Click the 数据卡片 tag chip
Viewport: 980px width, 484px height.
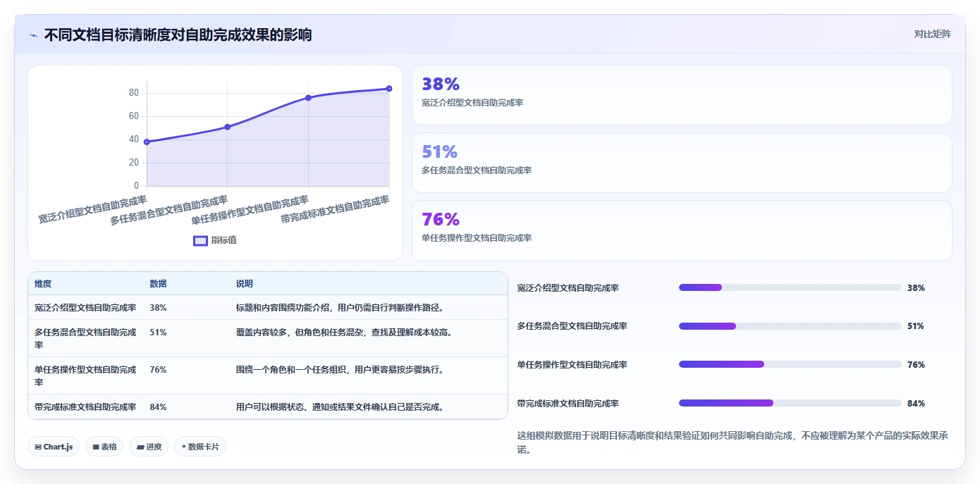[200, 447]
